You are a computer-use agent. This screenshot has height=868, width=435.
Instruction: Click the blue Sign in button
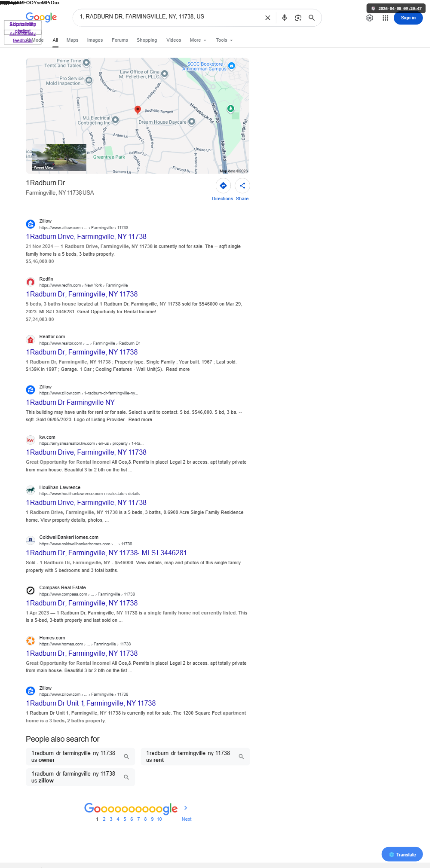(408, 18)
